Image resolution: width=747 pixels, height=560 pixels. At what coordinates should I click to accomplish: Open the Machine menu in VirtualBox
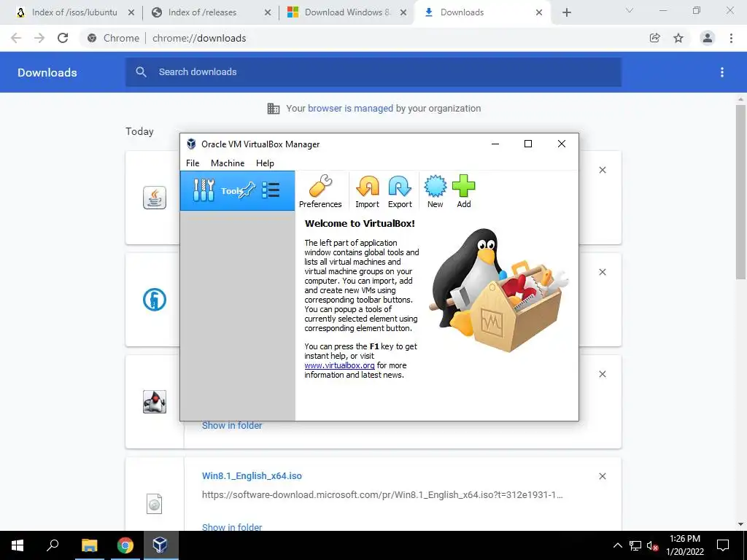[228, 163]
